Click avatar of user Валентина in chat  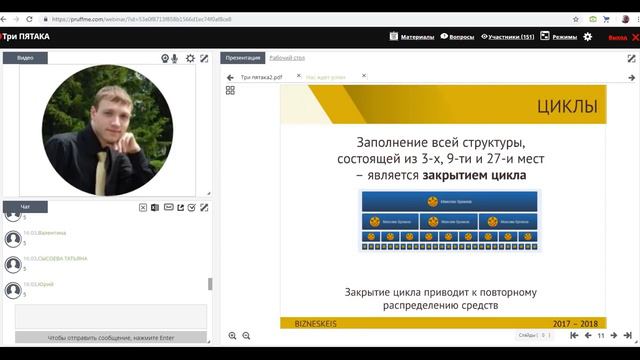click(x=13, y=239)
